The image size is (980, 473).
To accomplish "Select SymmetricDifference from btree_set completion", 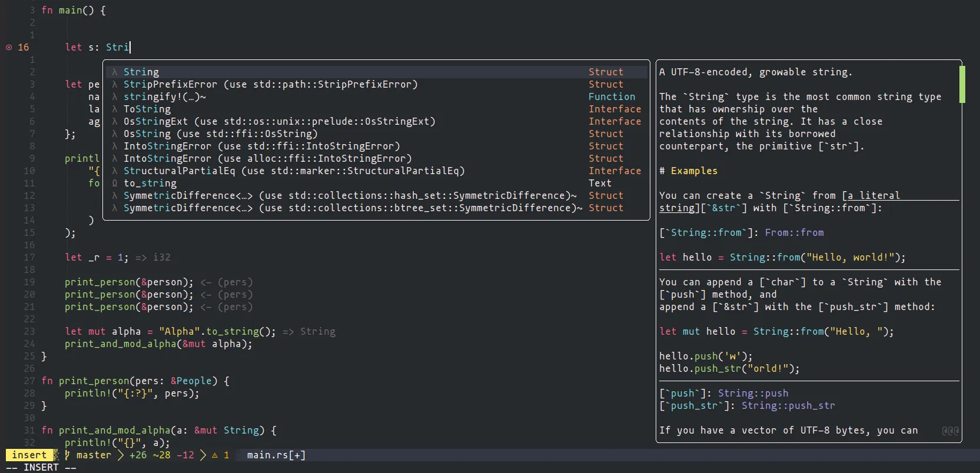I will pos(377,208).
